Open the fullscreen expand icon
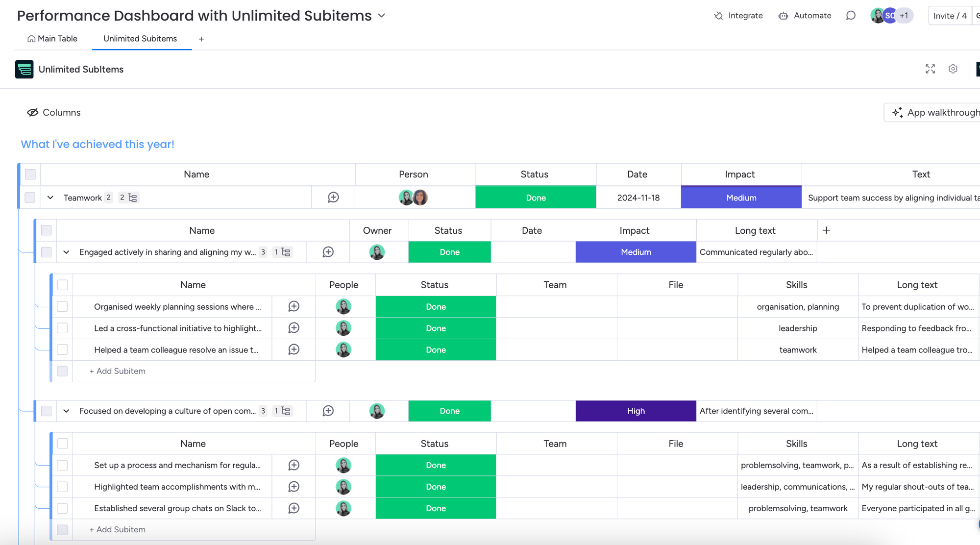This screenshot has width=980, height=545. pos(930,69)
